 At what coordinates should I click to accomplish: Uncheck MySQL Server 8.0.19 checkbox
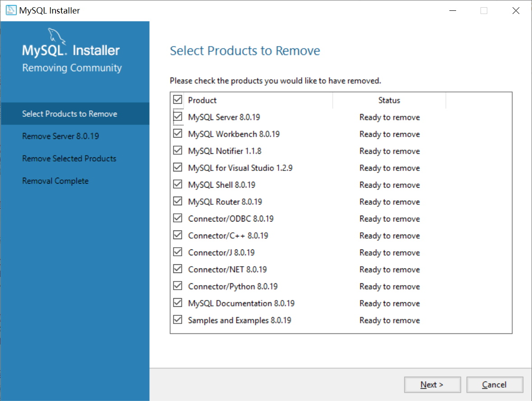point(177,117)
